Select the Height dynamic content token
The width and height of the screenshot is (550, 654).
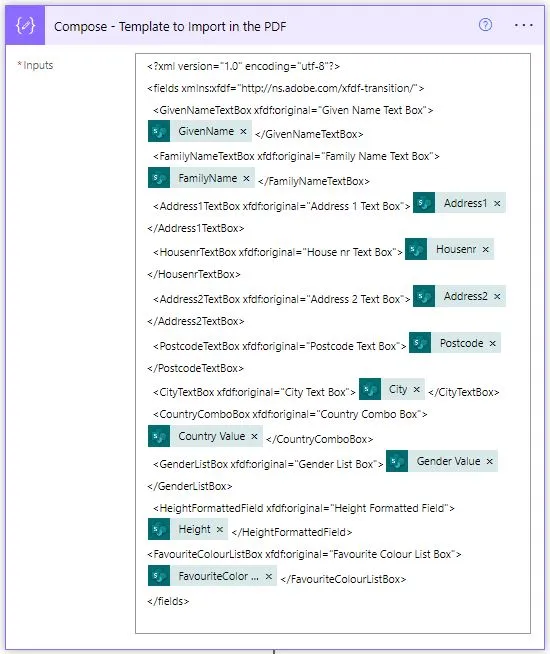coord(188,529)
